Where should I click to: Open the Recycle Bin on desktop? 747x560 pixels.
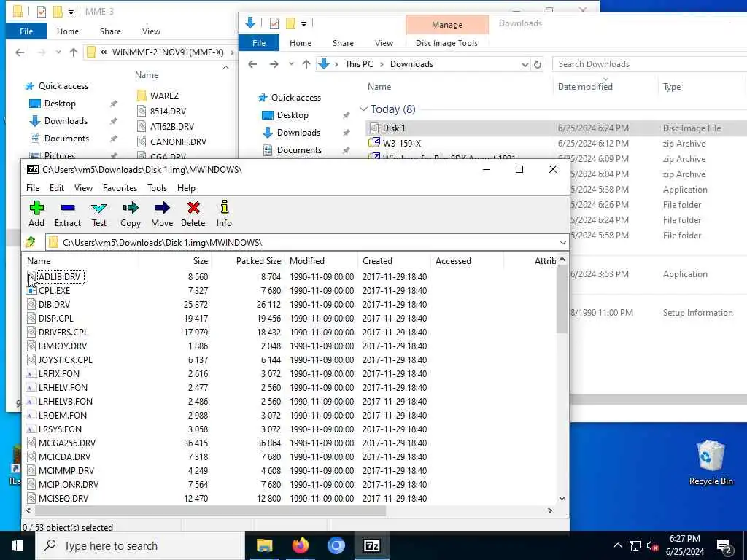click(711, 462)
